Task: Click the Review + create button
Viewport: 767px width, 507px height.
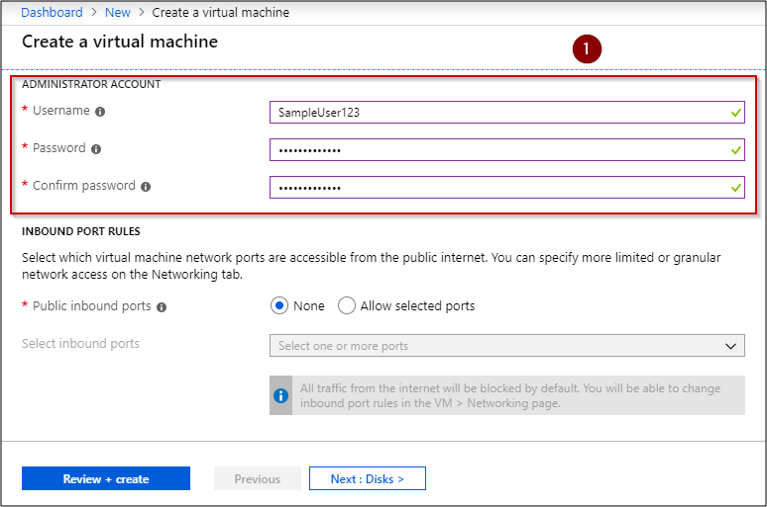Action: point(105,479)
